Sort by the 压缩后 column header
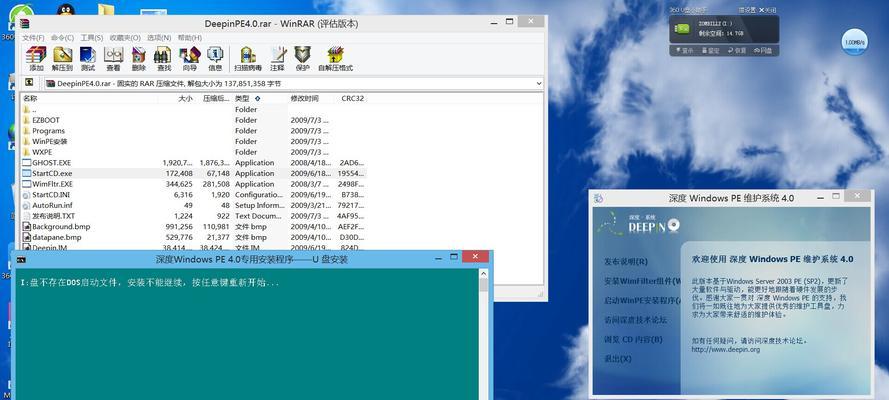 216,98
